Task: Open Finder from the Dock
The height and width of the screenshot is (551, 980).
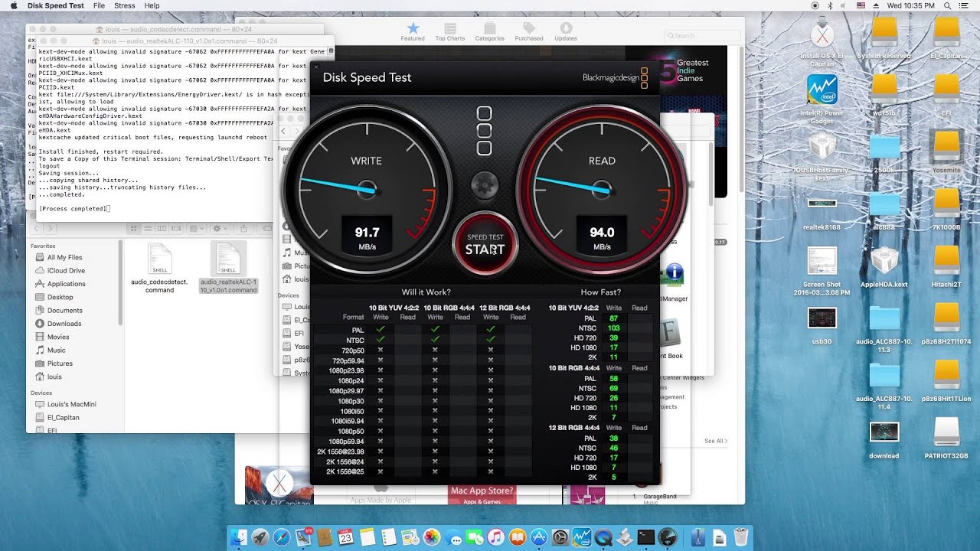Action: 240,536
